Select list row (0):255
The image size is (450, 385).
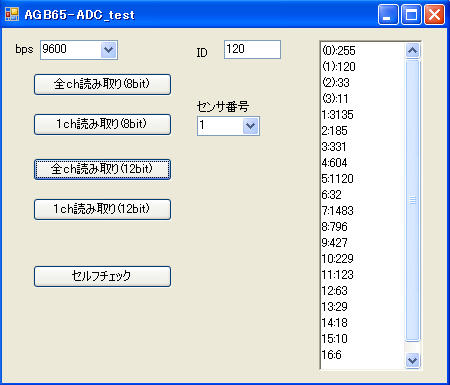(x=363, y=51)
